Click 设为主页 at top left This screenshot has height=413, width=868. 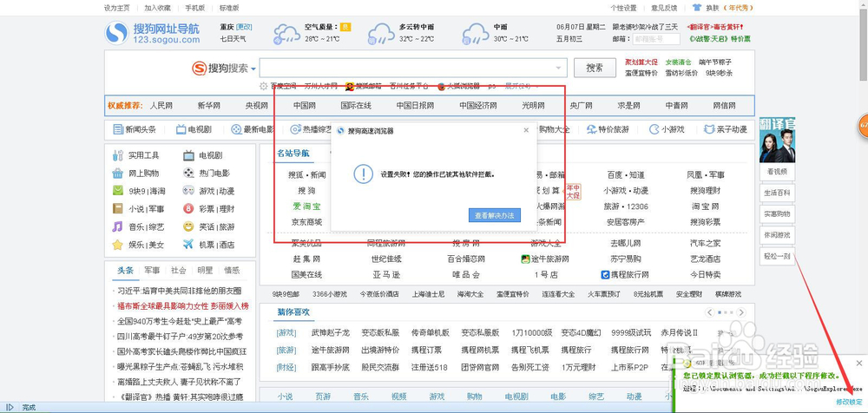117,8
